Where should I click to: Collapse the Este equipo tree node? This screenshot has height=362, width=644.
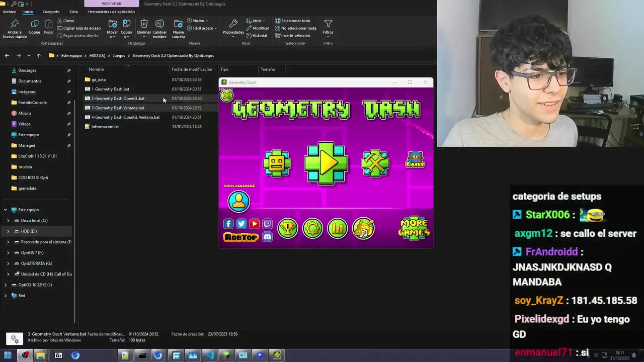tap(6, 210)
